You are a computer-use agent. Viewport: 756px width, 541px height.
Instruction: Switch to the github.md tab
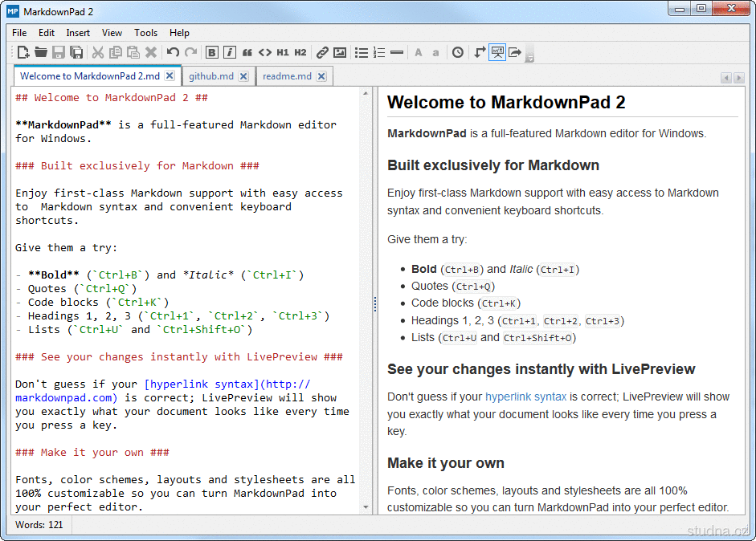pyautogui.click(x=210, y=76)
